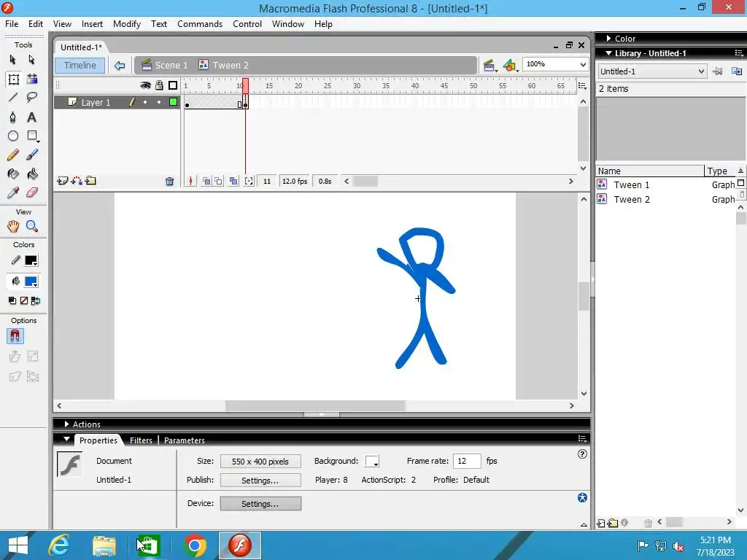Click the Insert Layer icon
Viewport: 747px width, 560px height.
click(63, 181)
